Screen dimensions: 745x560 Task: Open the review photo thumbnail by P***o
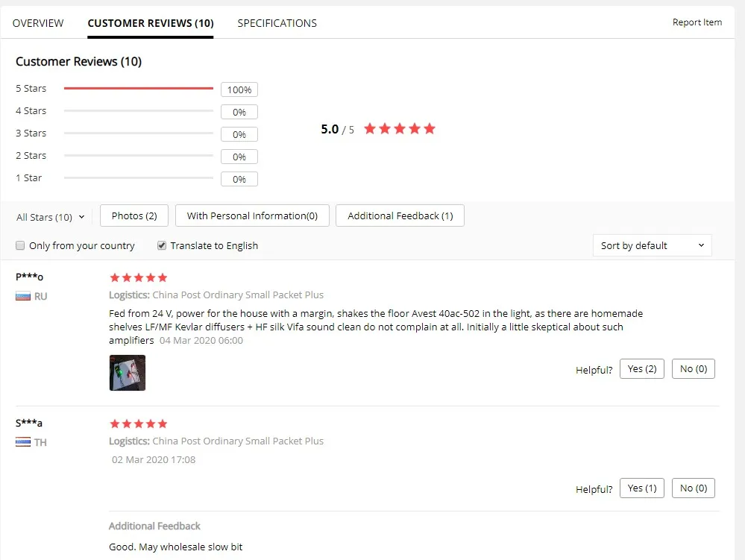128,373
